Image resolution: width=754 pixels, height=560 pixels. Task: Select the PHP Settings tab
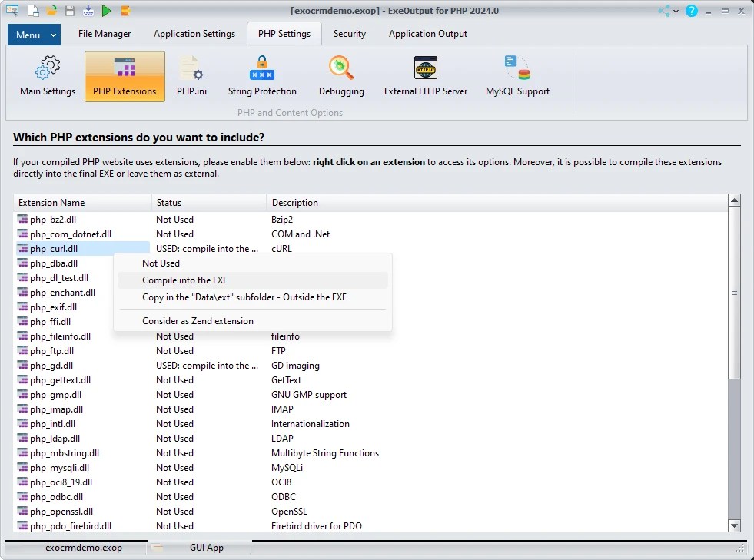pos(284,34)
